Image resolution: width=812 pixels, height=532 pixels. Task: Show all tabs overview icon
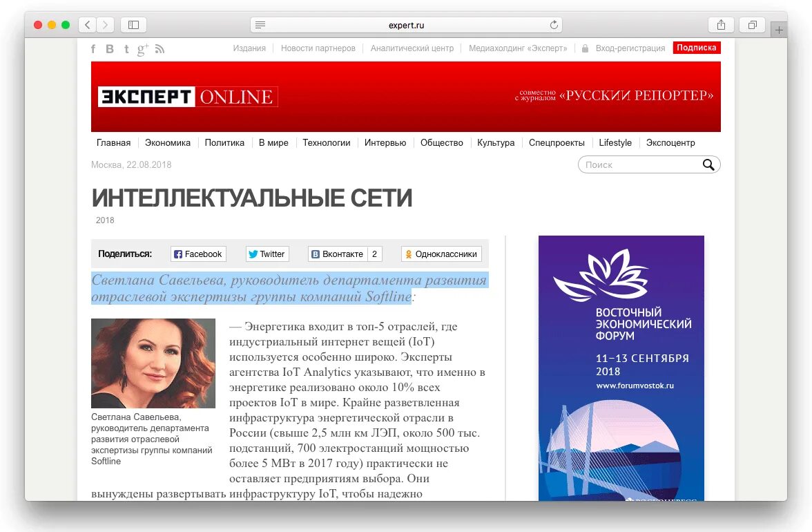point(753,25)
